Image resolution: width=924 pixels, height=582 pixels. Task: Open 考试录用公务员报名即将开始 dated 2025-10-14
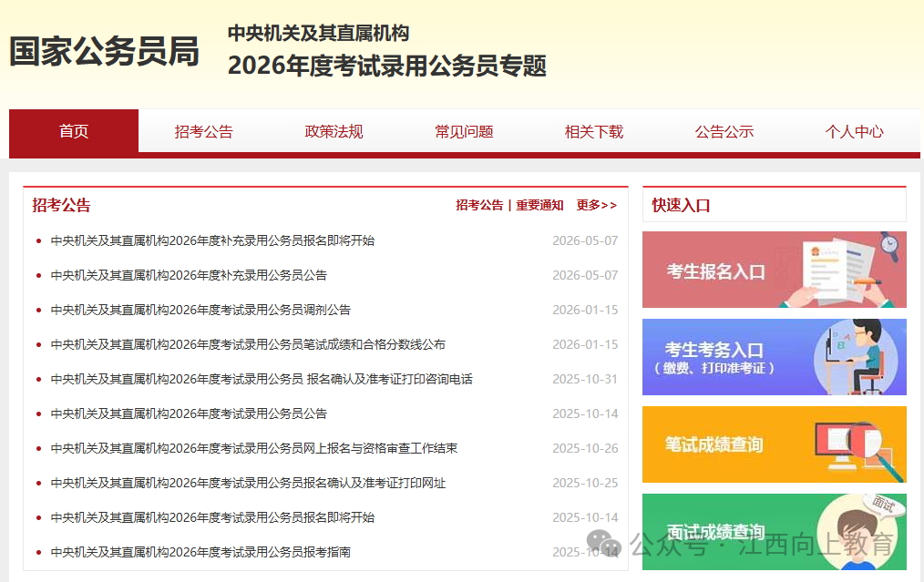[x=212, y=518]
